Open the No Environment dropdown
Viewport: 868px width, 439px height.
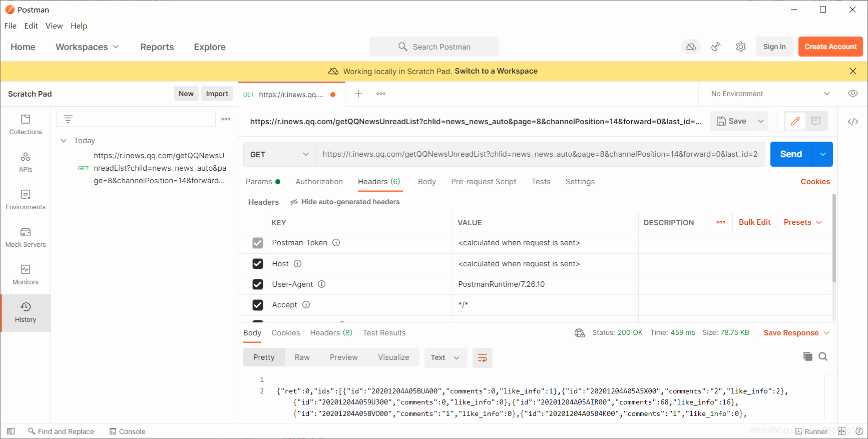[770, 94]
